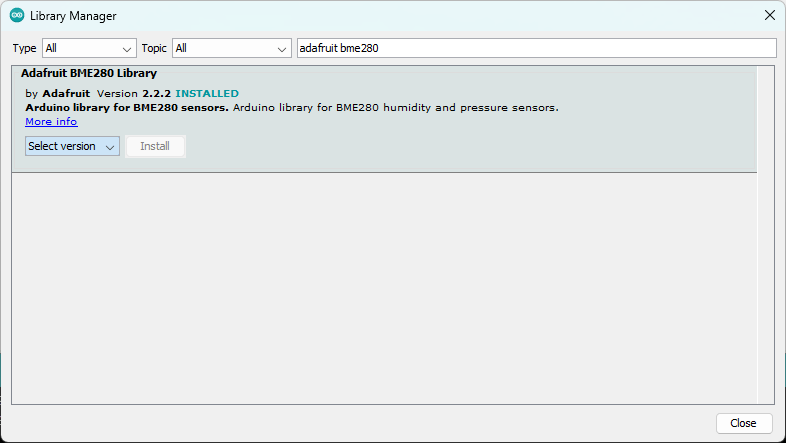Open the Type filter dropdown
This screenshot has width=786, height=443.
click(x=89, y=48)
